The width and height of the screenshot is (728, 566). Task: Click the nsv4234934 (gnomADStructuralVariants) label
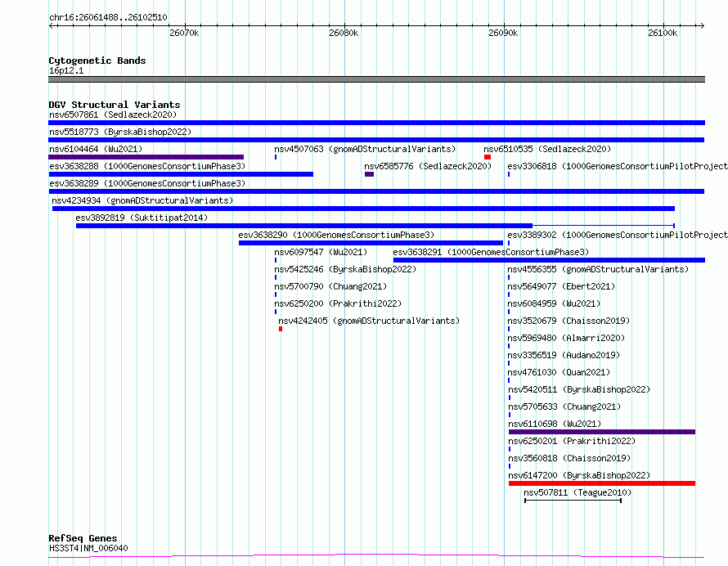tap(142, 200)
